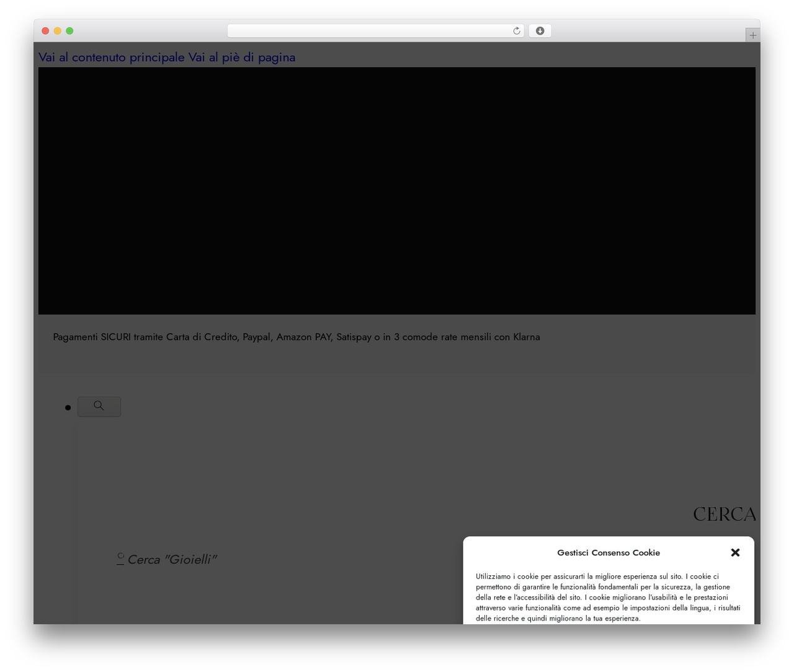This screenshot has width=794, height=672.
Task: Close the cookie consent dialog
Action: tap(735, 552)
